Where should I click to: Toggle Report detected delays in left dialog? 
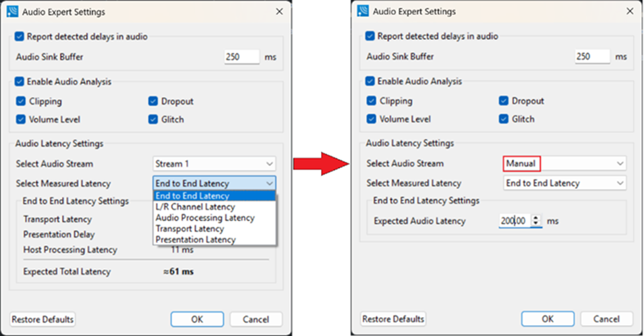[20, 36]
